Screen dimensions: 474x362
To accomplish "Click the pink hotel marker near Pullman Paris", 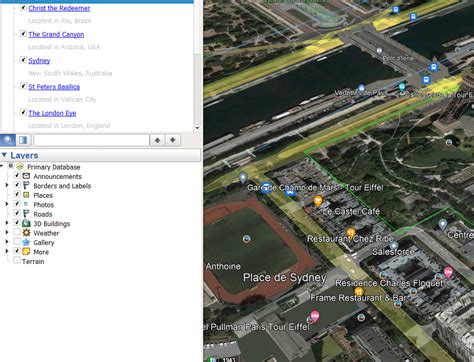I will tap(315, 315).
